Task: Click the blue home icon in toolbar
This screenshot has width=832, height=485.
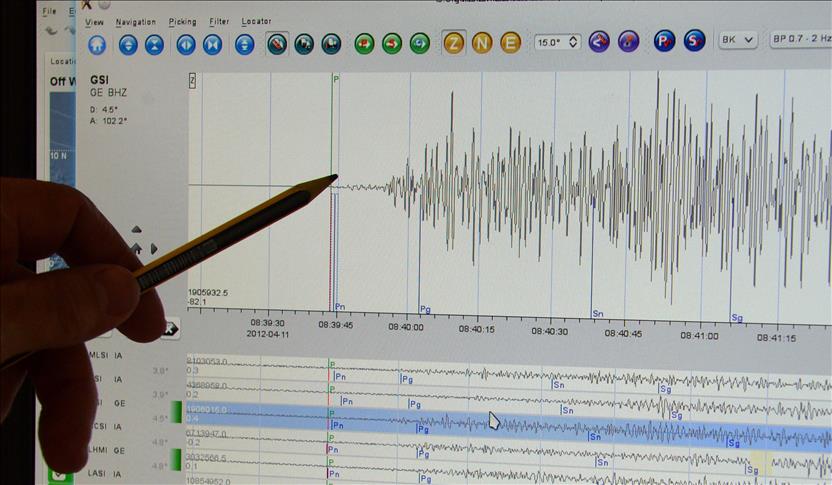Action: 97,44
